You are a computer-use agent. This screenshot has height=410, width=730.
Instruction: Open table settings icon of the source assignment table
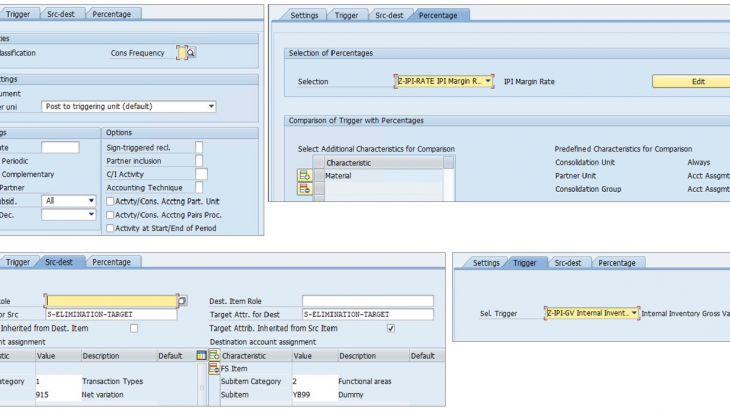[x=201, y=356]
